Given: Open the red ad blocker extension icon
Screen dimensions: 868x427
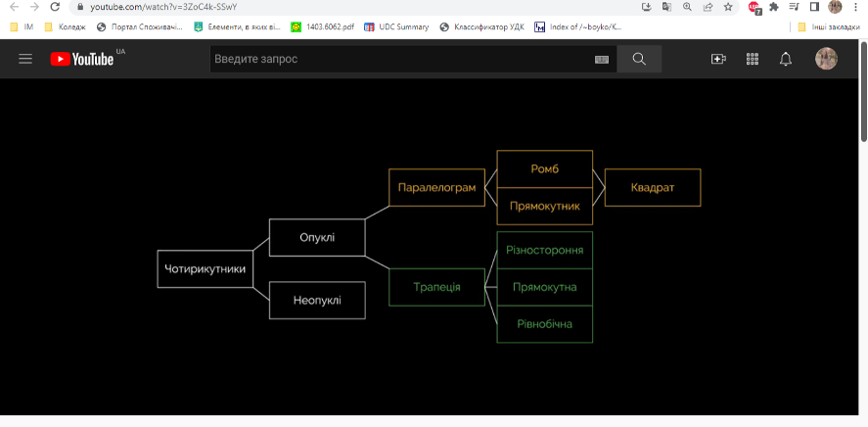Looking at the screenshot, I should pyautogui.click(x=754, y=7).
